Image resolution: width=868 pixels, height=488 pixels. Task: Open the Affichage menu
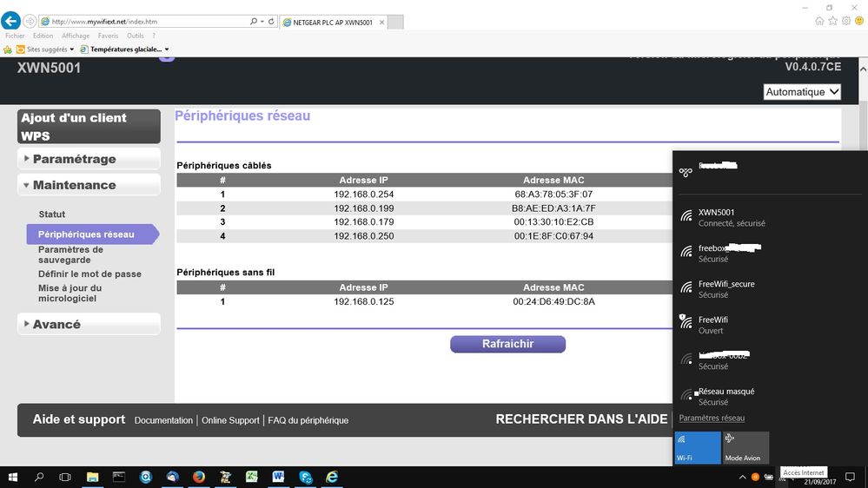point(76,36)
